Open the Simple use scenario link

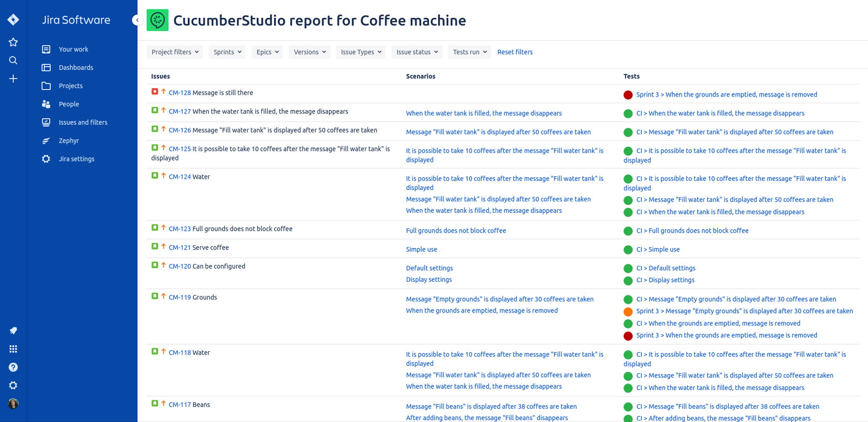click(421, 249)
